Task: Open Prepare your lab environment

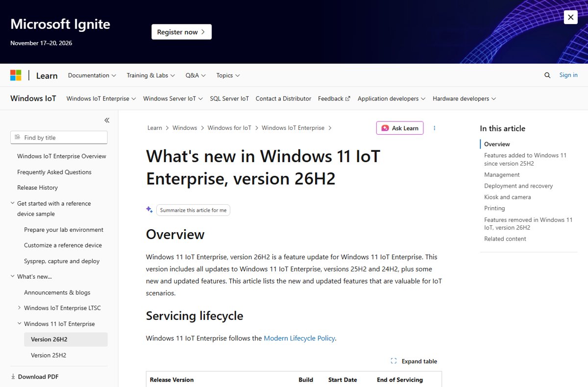Action: click(64, 230)
